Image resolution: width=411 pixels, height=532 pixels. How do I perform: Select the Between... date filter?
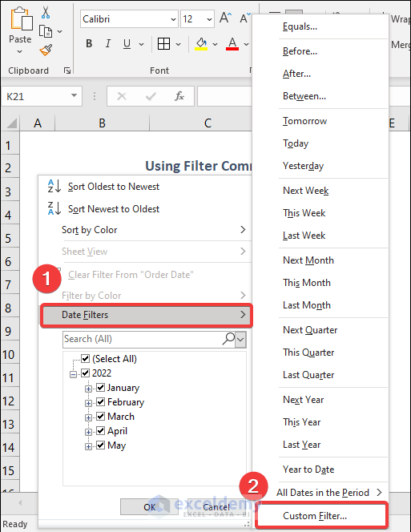click(x=320, y=96)
